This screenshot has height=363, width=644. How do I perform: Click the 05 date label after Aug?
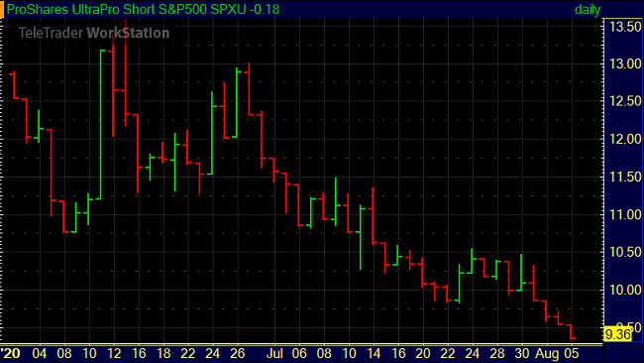click(572, 353)
